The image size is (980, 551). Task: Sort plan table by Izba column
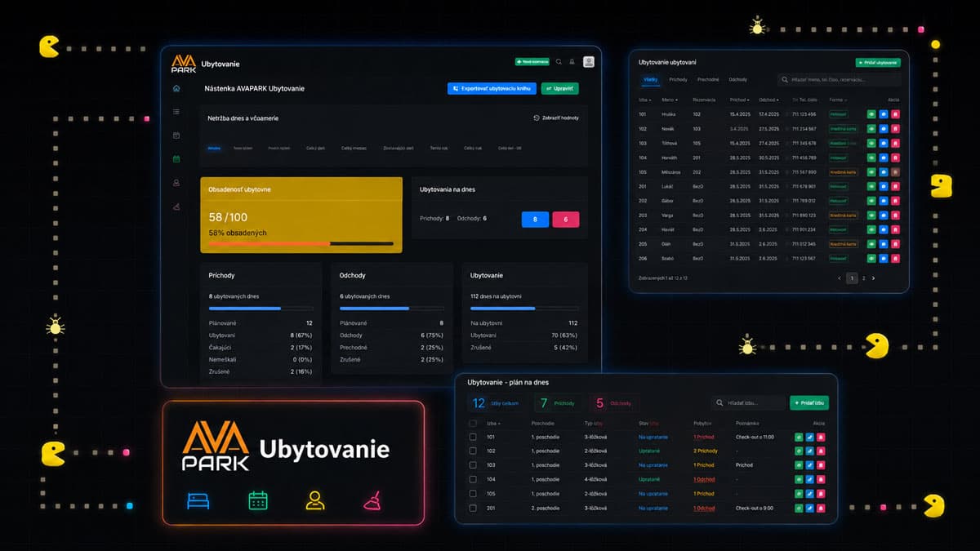(493, 424)
